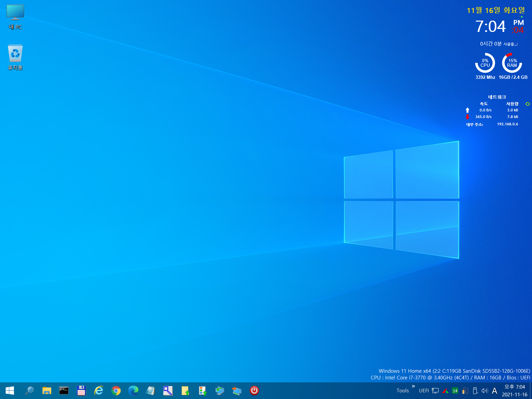
Task: Open Google Chrome from the taskbar
Action: tap(116, 391)
